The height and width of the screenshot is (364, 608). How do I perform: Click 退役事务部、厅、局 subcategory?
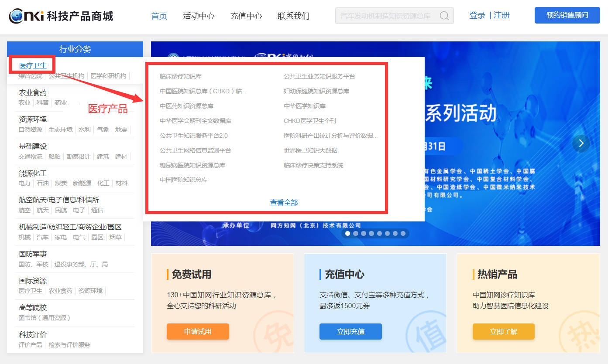[81, 264]
